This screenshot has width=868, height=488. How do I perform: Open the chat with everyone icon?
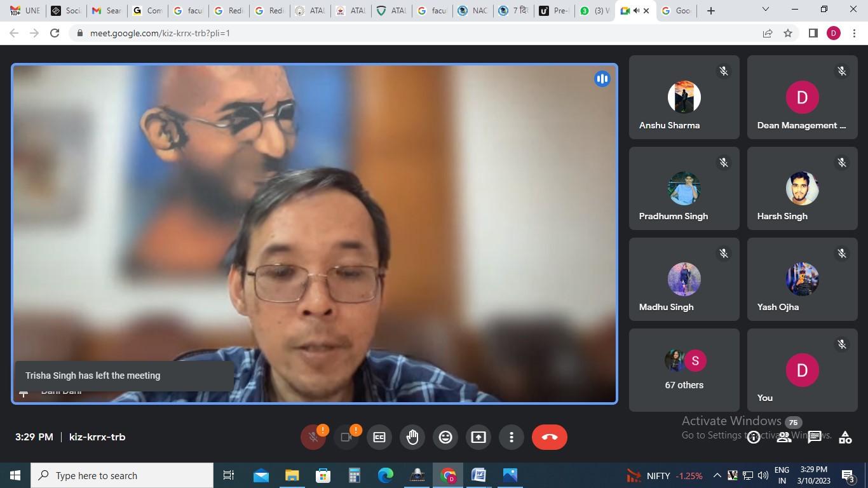(x=815, y=437)
